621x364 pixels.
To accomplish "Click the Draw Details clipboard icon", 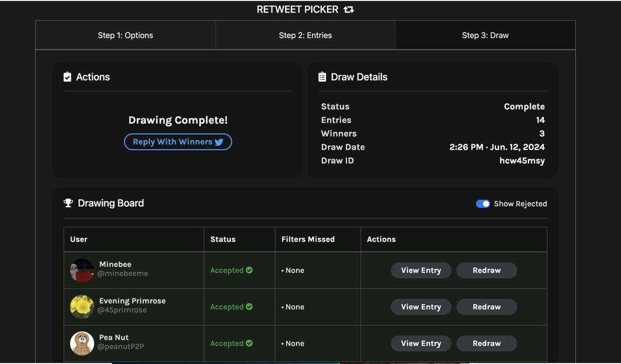I will click(x=322, y=77).
